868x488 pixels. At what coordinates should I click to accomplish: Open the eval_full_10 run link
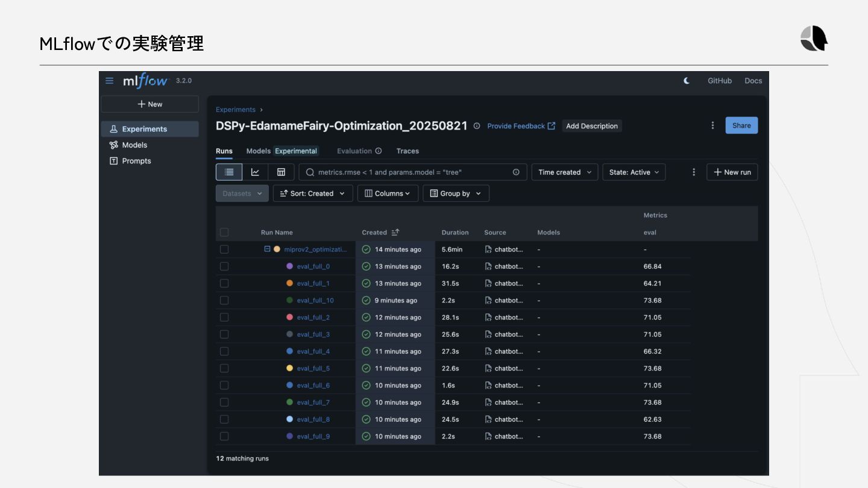coord(315,301)
